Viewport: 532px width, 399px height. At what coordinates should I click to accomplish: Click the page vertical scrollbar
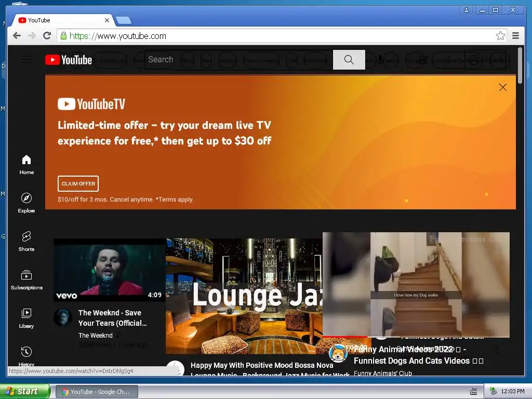[x=520, y=65]
